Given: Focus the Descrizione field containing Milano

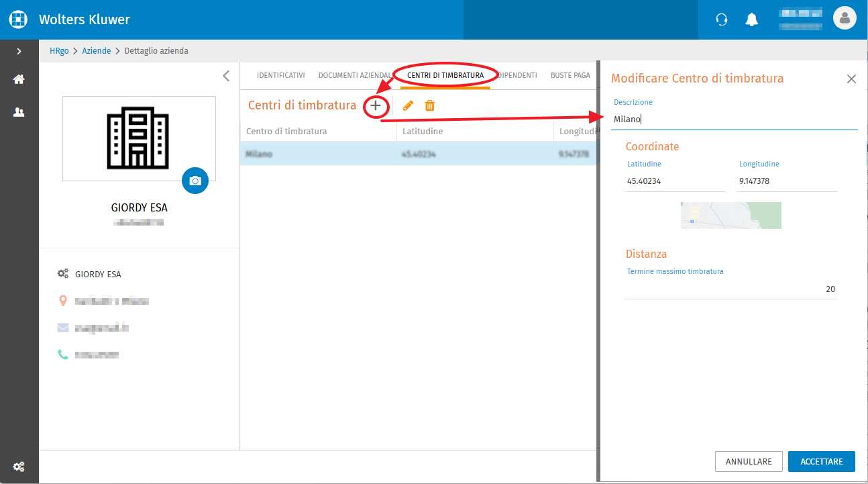Looking at the screenshot, I should 735,119.
